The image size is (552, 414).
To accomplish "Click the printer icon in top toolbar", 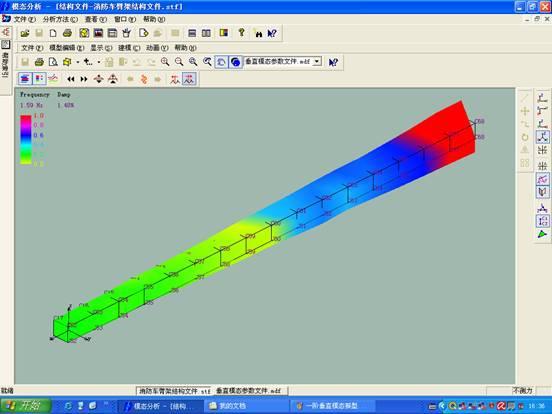I will (x=67, y=33).
